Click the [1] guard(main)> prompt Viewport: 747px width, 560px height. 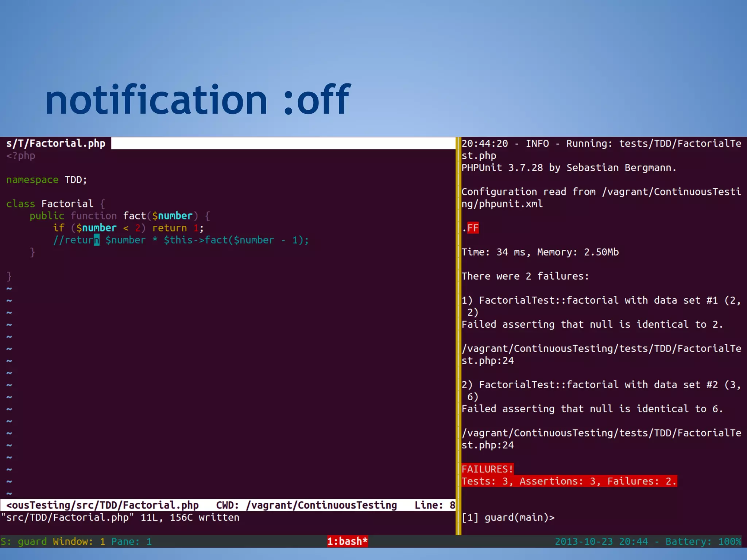[x=508, y=517]
